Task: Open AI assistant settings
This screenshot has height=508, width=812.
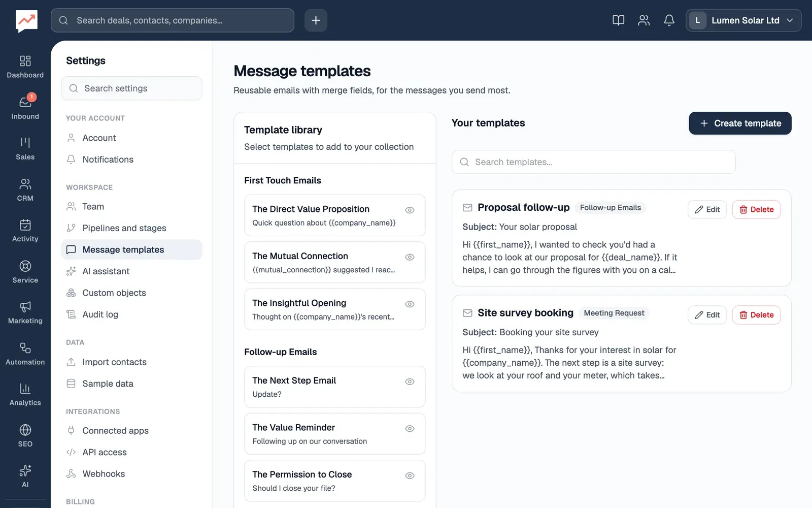Action: pyautogui.click(x=131, y=271)
